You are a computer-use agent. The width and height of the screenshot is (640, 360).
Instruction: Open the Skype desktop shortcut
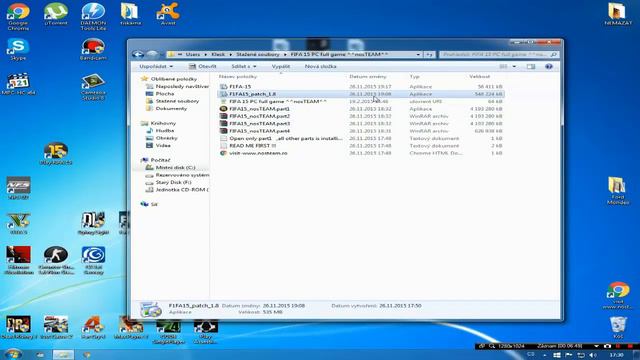pyautogui.click(x=18, y=49)
